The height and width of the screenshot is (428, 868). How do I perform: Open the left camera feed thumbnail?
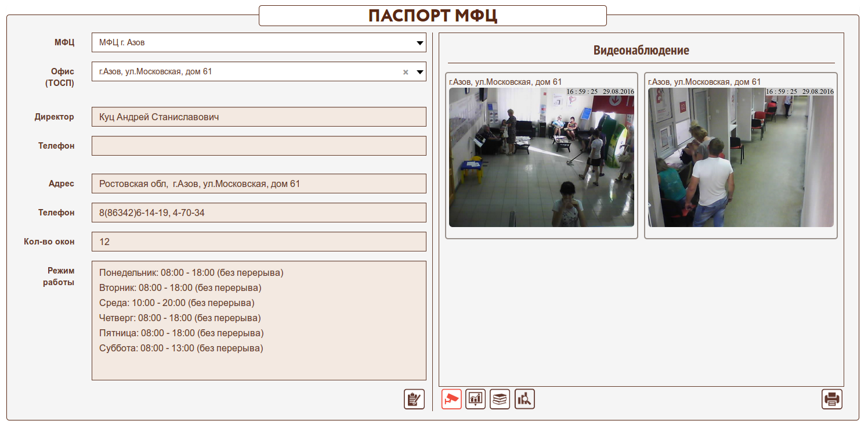click(x=541, y=157)
